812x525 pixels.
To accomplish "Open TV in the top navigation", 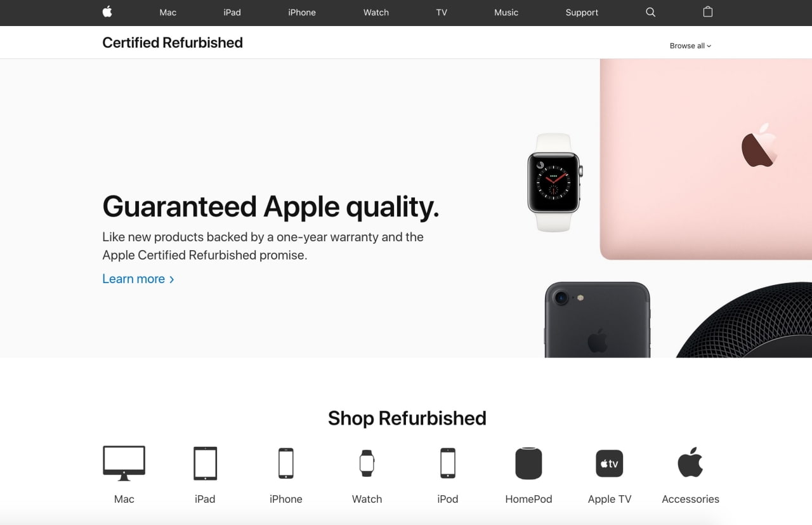I will click(442, 12).
